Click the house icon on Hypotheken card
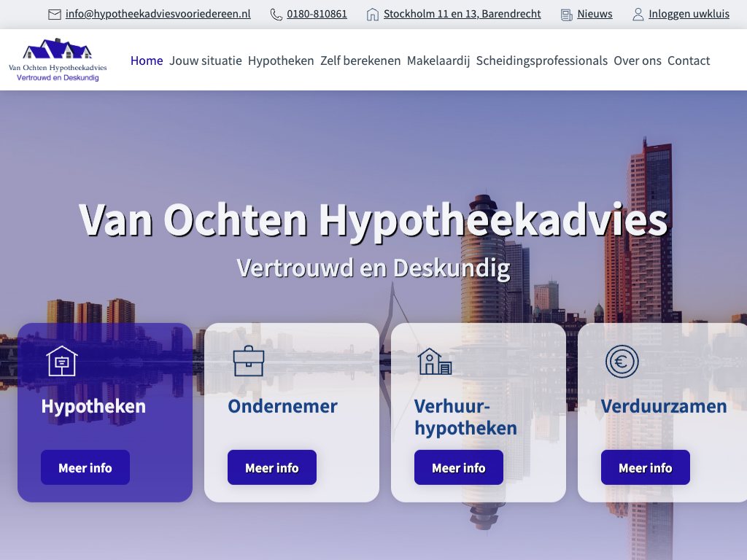 (x=62, y=361)
